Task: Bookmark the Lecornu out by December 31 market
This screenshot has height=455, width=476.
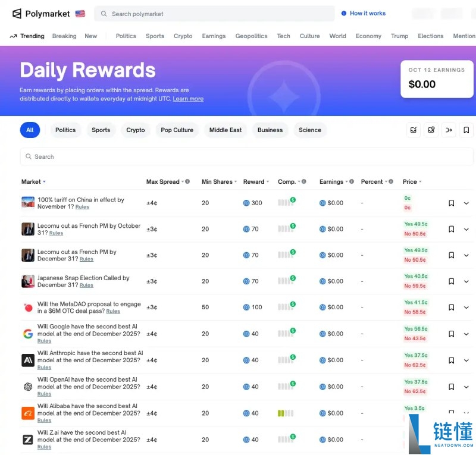Action: click(452, 255)
